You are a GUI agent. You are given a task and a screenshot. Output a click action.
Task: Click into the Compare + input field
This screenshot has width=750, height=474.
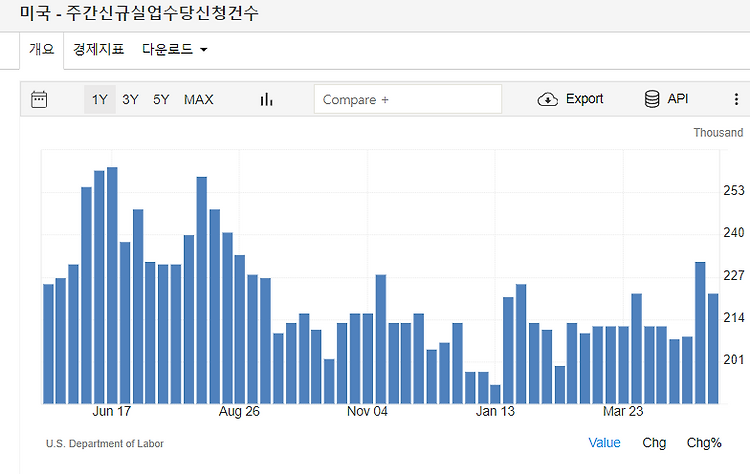coord(408,99)
